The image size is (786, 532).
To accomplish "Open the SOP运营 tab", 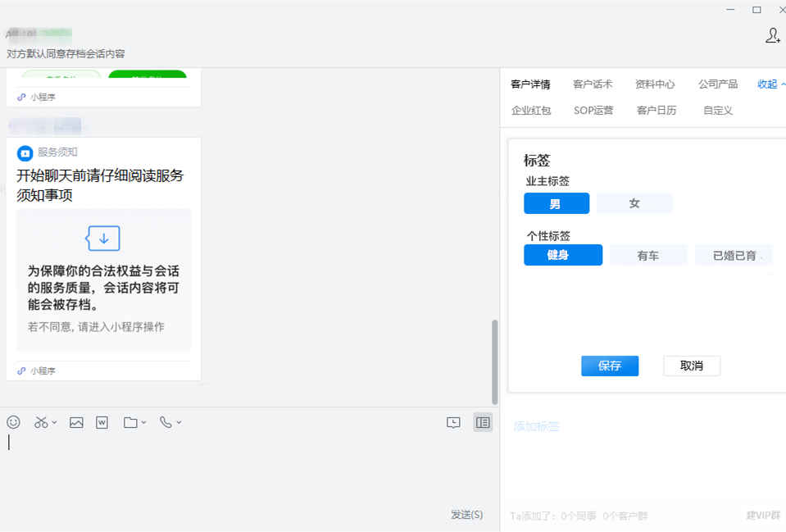I will click(593, 110).
